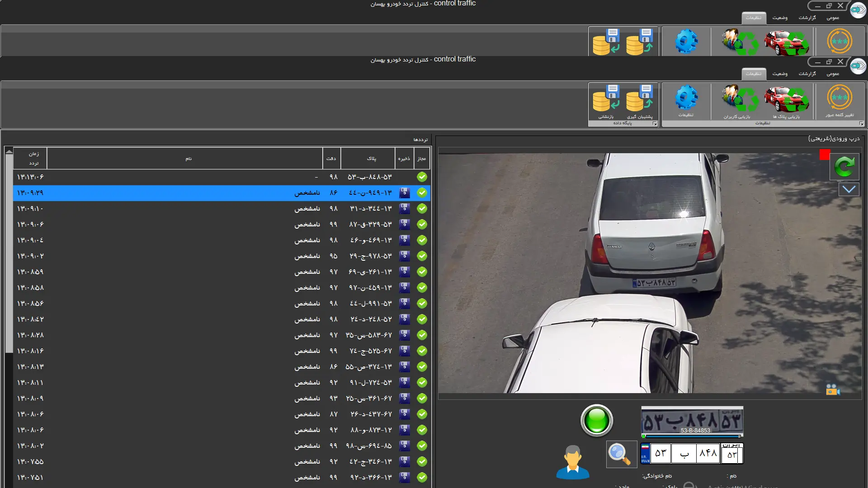Viewport: 868px width, 488px height.
Task: Click the red recording indicator square
Action: [825, 155]
